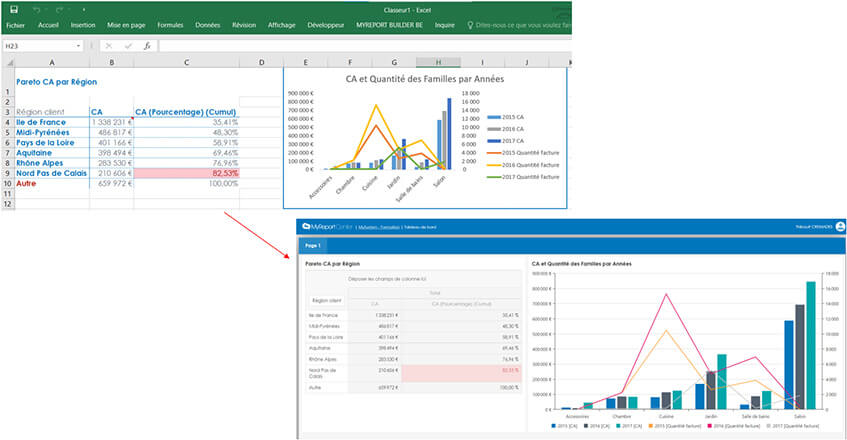
Task: Toggle 2017 [Quantité facturé] legend in MyReport chart
Action: pos(792,427)
